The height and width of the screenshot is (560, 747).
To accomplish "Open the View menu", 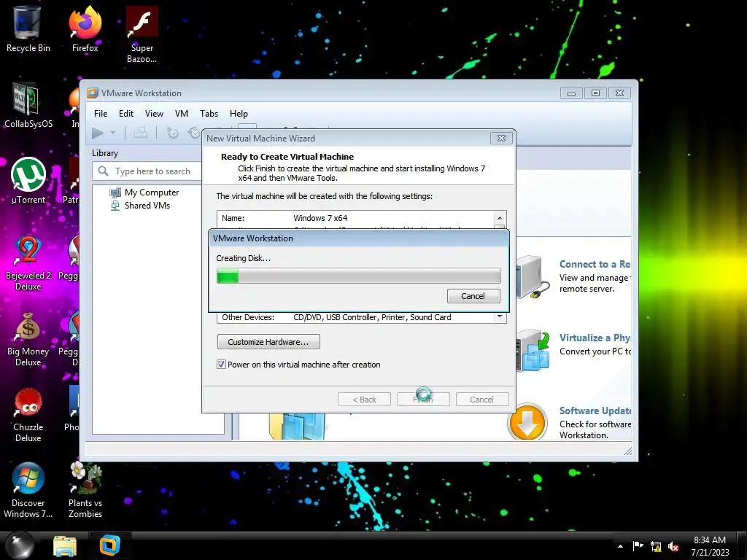I will [x=154, y=113].
